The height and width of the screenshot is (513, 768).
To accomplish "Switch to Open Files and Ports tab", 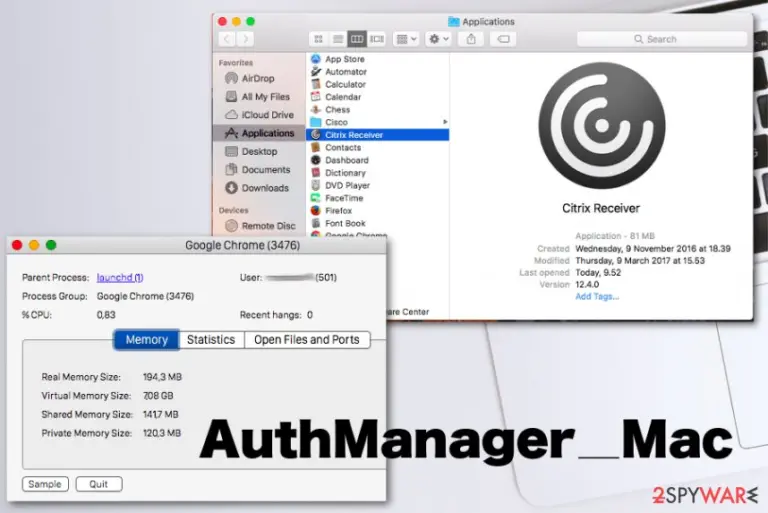I will point(307,340).
